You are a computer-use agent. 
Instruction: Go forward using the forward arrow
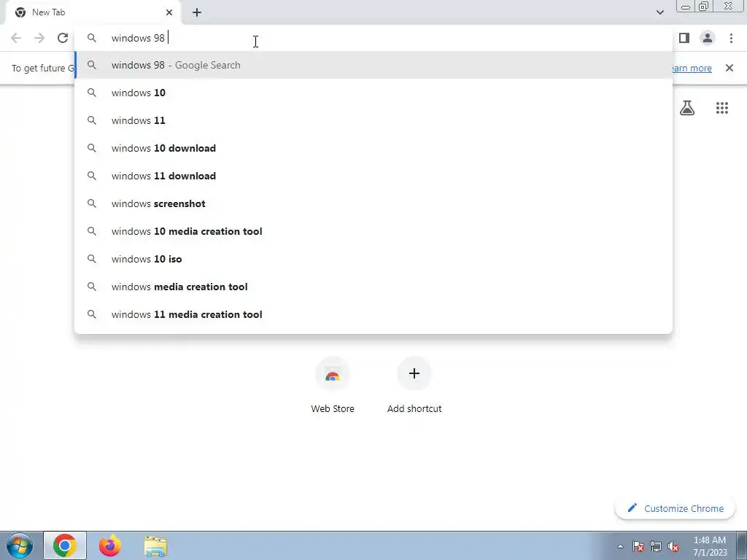click(39, 38)
